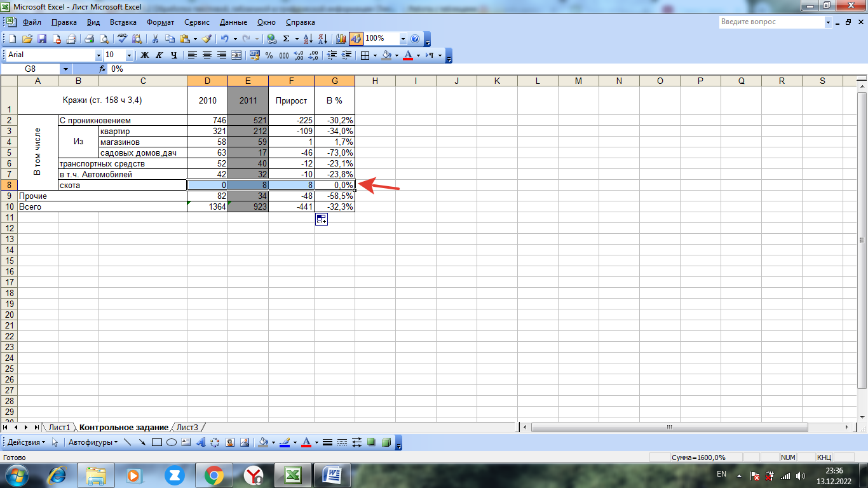Screen dimensions: 868x488
Task: Launch the Chart Wizard icon
Action: pos(341,39)
